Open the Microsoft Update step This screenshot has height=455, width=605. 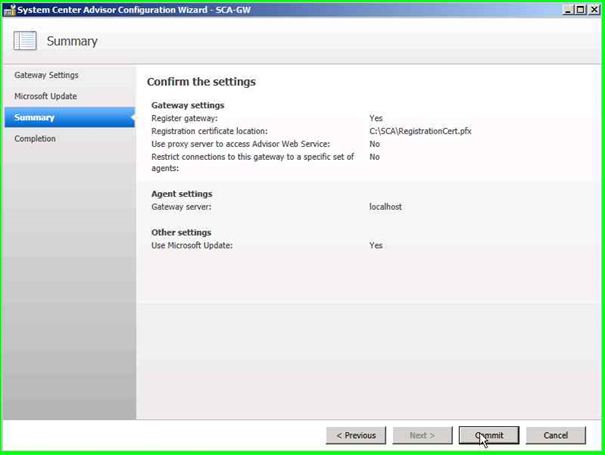coord(45,96)
